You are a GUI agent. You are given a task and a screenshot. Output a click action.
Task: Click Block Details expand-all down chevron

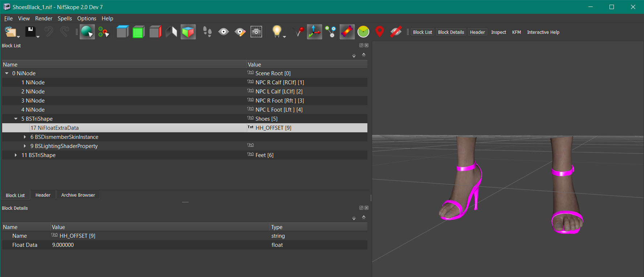click(x=354, y=218)
